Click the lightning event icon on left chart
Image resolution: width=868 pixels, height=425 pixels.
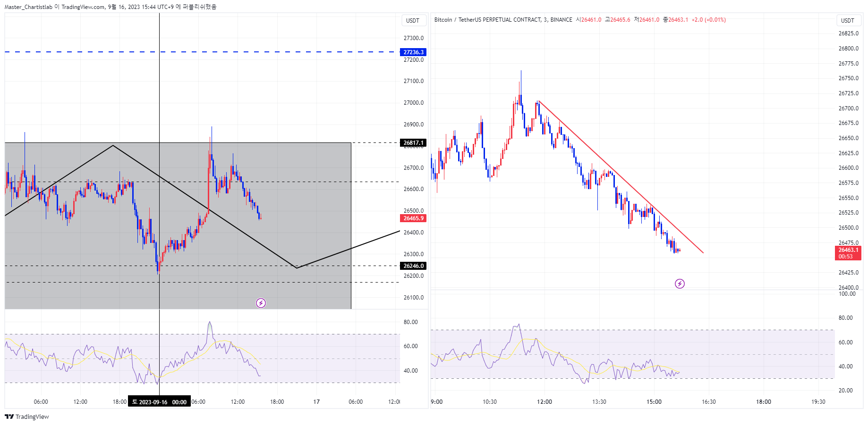(x=261, y=303)
